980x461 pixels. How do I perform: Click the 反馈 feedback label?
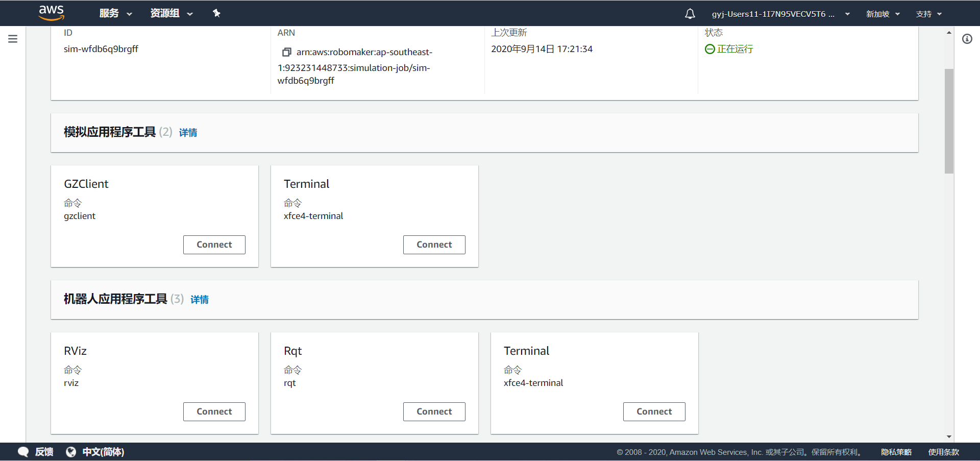click(44, 452)
